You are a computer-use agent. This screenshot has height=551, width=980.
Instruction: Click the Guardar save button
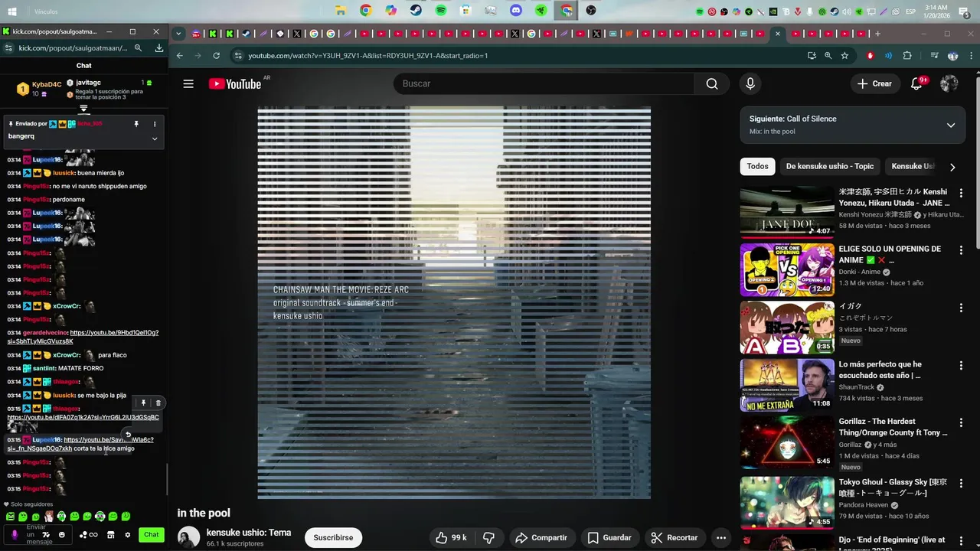pos(609,538)
